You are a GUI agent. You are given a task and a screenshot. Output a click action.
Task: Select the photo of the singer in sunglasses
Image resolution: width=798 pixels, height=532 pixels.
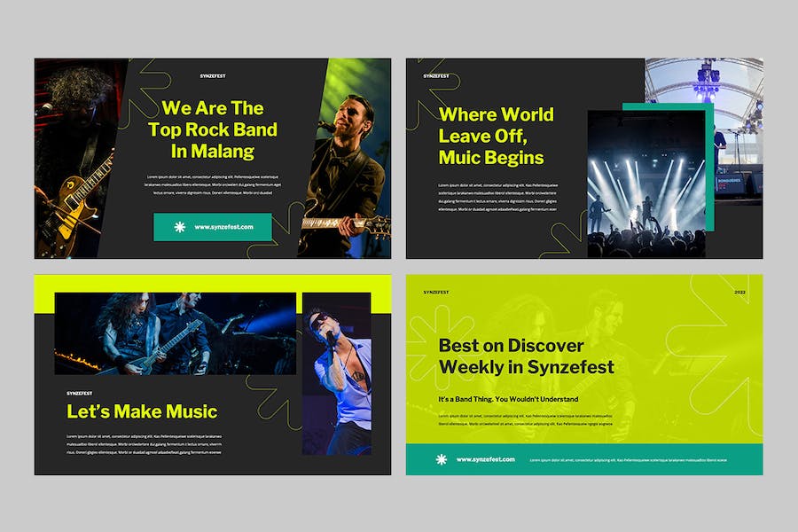click(336, 372)
